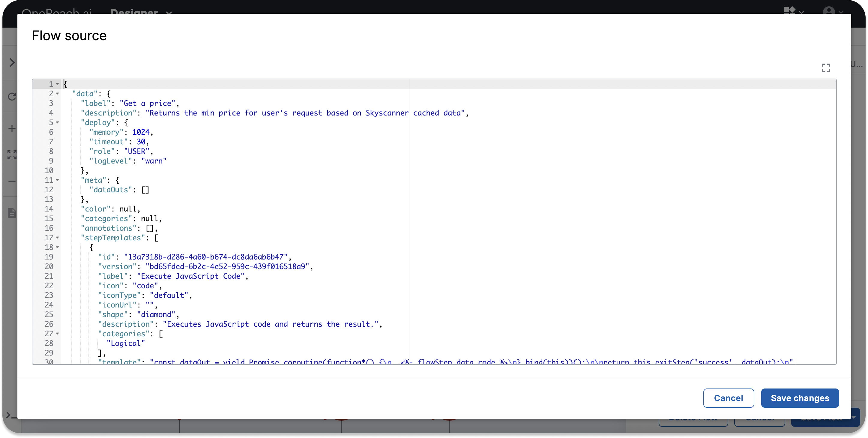Collapse the "data" object on line 2
Screen dimensions: 868x438
tap(57, 94)
